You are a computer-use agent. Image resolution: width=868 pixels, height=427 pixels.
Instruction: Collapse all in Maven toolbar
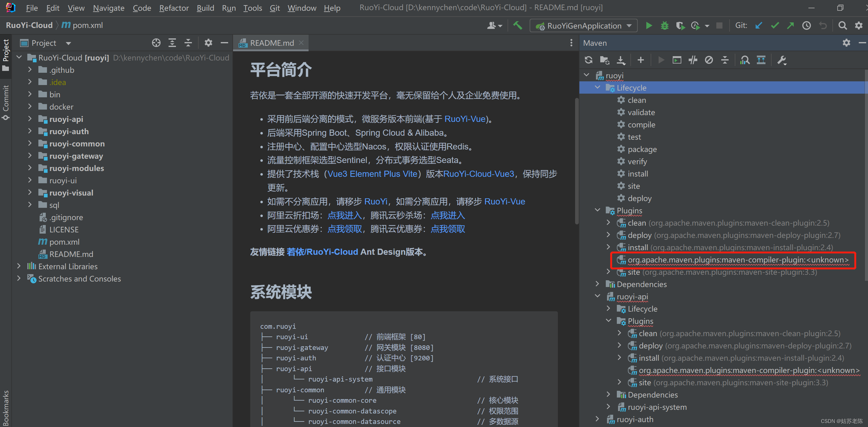(x=725, y=60)
